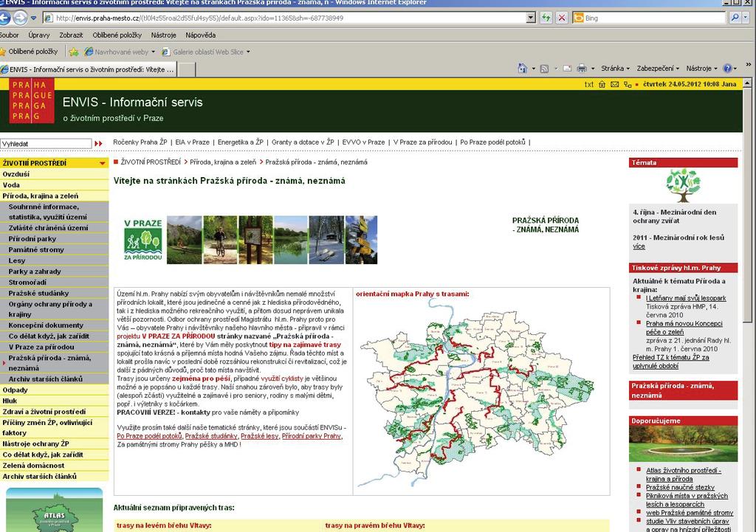
Task: Open Navrhované weby dropdown in favorites bar
Action: 154,52
